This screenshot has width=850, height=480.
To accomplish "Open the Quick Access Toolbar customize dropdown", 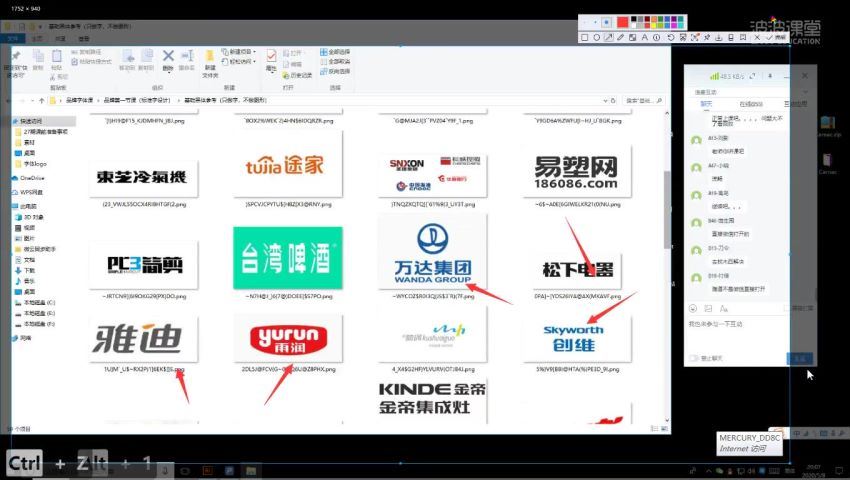I will pyautogui.click(x=40, y=27).
